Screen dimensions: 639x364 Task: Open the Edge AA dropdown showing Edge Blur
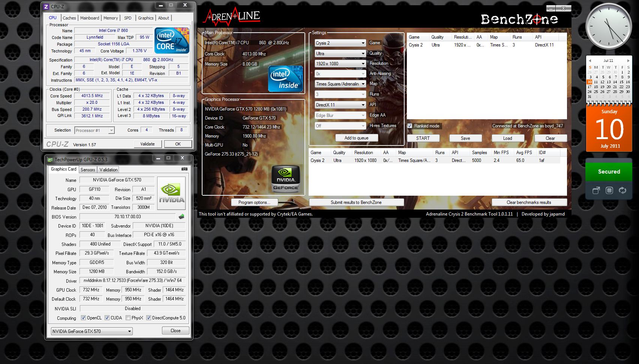(x=340, y=115)
